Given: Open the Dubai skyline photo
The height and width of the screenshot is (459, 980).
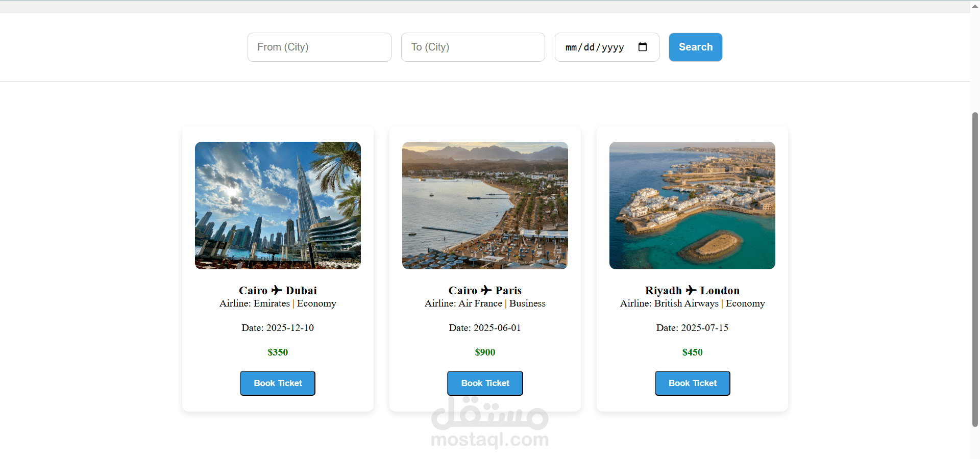Looking at the screenshot, I should pyautogui.click(x=278, y=206).
